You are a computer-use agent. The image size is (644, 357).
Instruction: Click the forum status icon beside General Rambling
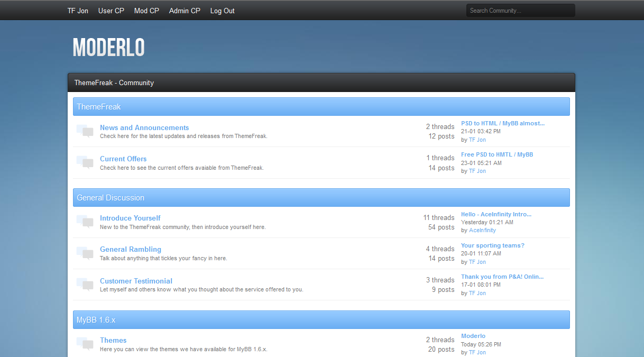coord(85,253)
